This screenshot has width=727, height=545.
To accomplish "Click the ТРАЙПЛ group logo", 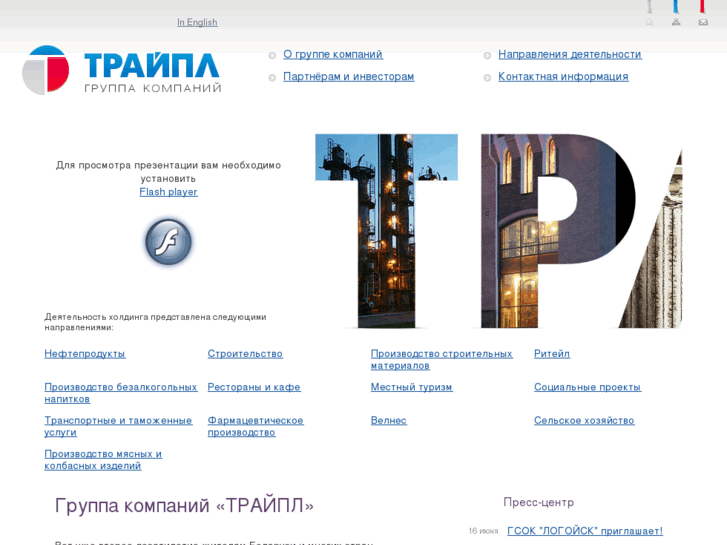I will tap(121, 70).
